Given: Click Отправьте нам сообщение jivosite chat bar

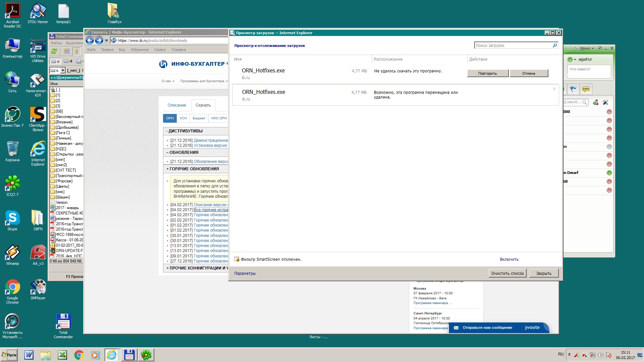Looking at the screenshot, I should [x=499, y=328].
